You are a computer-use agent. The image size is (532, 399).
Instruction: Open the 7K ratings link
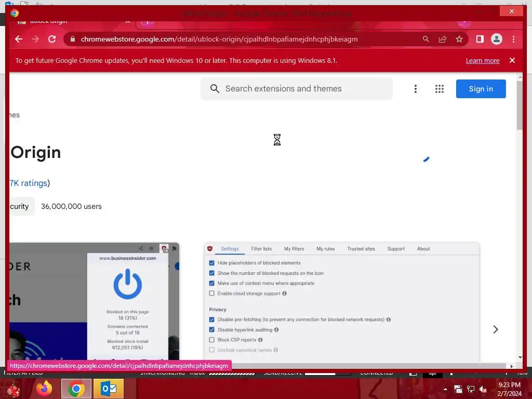point(29,183)
